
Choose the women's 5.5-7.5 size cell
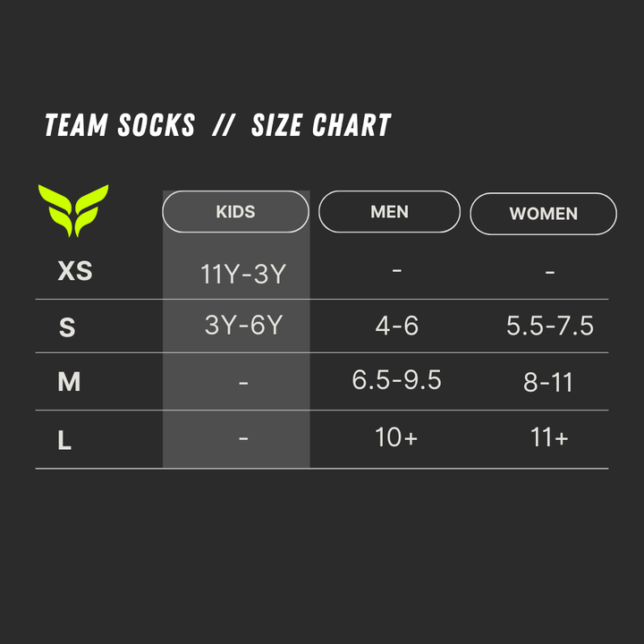click(x=549, y=326)
